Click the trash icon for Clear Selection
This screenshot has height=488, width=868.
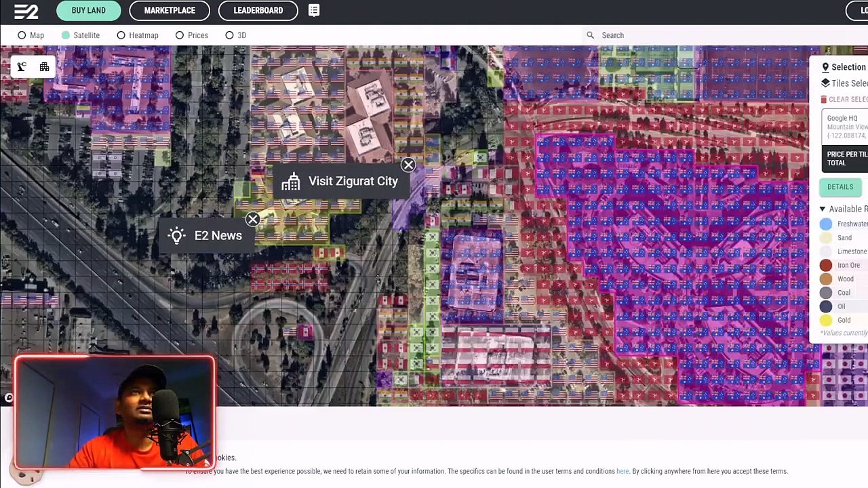click(824, 99)
